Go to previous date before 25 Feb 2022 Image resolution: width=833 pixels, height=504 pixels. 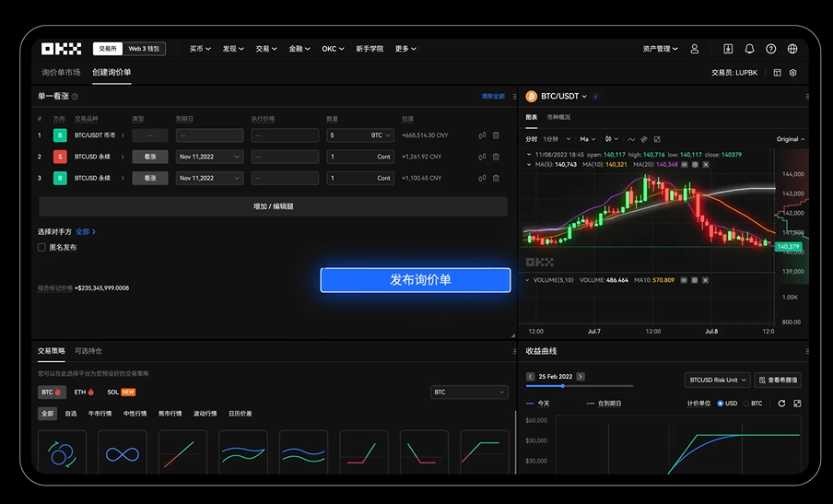530,377
